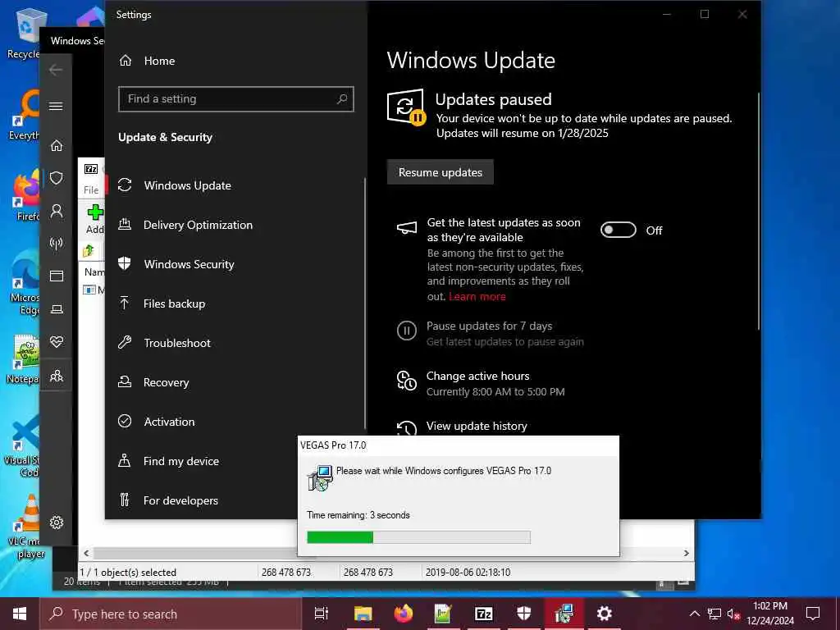This screenshot has width=840, height=630.
Task: Open clock showing 1:02 PM
Action: pyautogui.click(x=769, y=614)
